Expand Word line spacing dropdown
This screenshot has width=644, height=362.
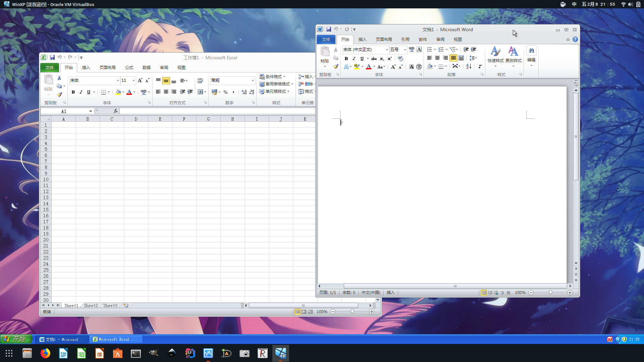(473, 58)
